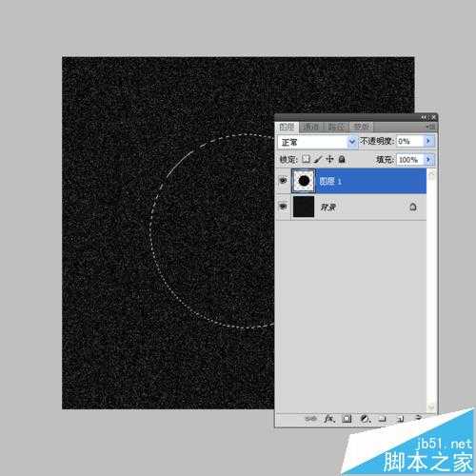The image size is (476, 476).
Task: Lock image pixels with brush icon
Action: (x=318, y=159)
